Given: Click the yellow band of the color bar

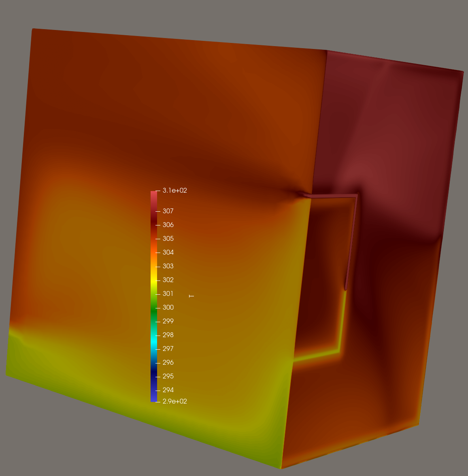Looking at the screenshot, I should [x=153, y=280].
